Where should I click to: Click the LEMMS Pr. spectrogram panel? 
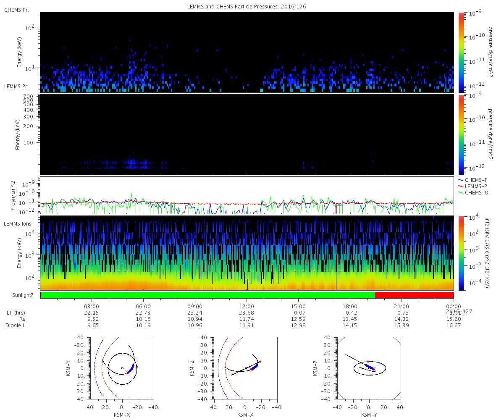click(x=247, y=134)
